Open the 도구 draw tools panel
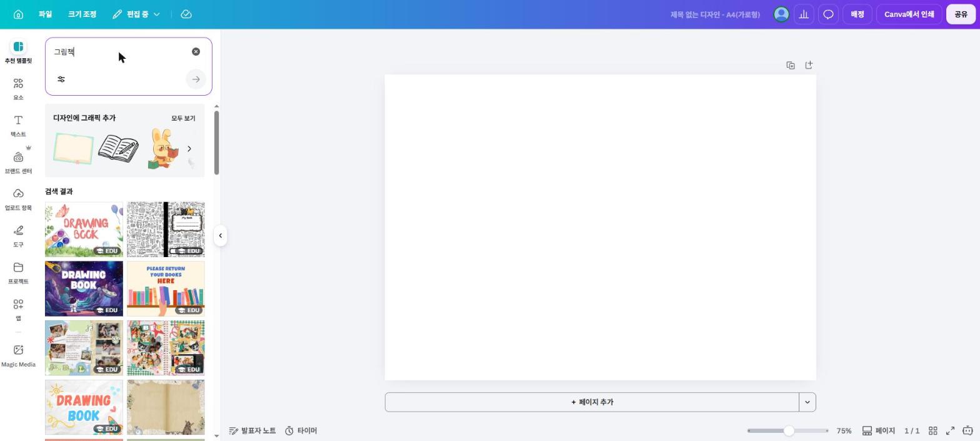Viewport: 980px width, 441px height. click(18, 236)
